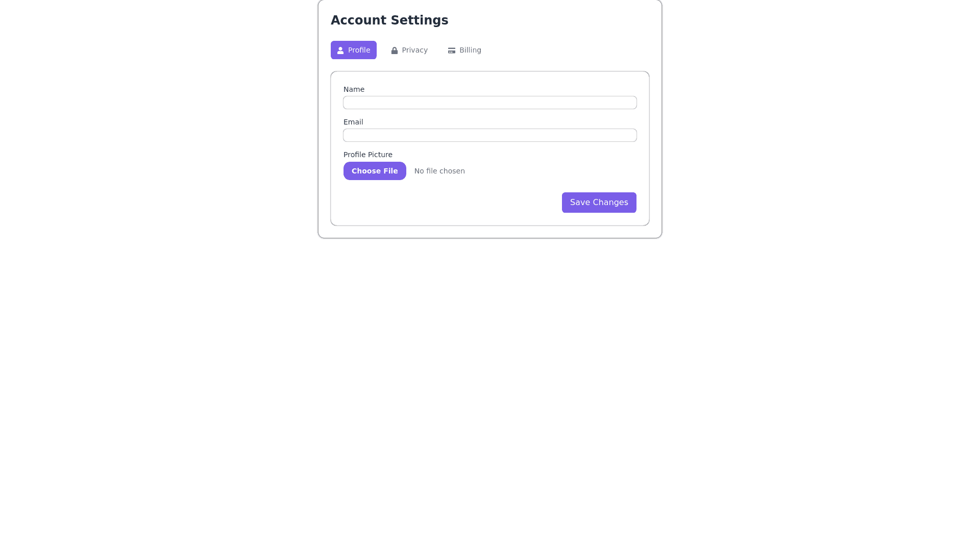This screenshot has width=980, height=551.
Task: Save Changes to the profile
Action: pos(599,203)
